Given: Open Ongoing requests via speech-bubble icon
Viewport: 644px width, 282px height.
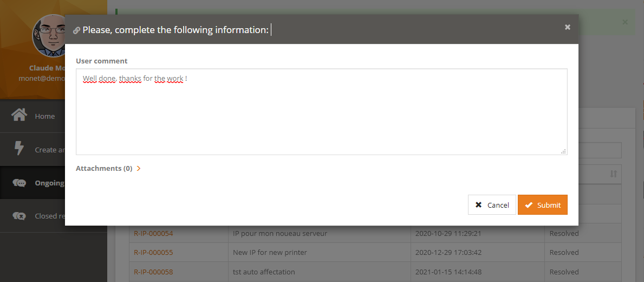Looking at the screenshot, I should [19, 183].
